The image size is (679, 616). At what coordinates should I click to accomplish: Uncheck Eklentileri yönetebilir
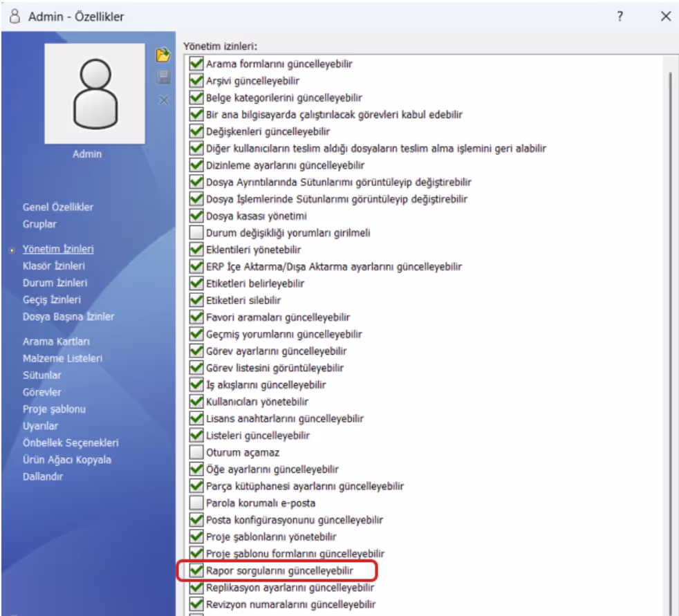click(x=196, y=250)
